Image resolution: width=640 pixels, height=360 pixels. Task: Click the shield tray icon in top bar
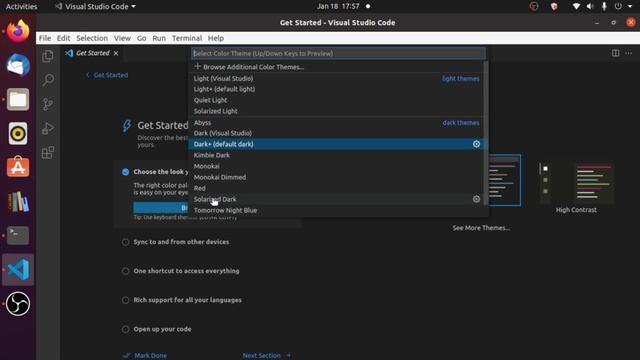(554, 6)
